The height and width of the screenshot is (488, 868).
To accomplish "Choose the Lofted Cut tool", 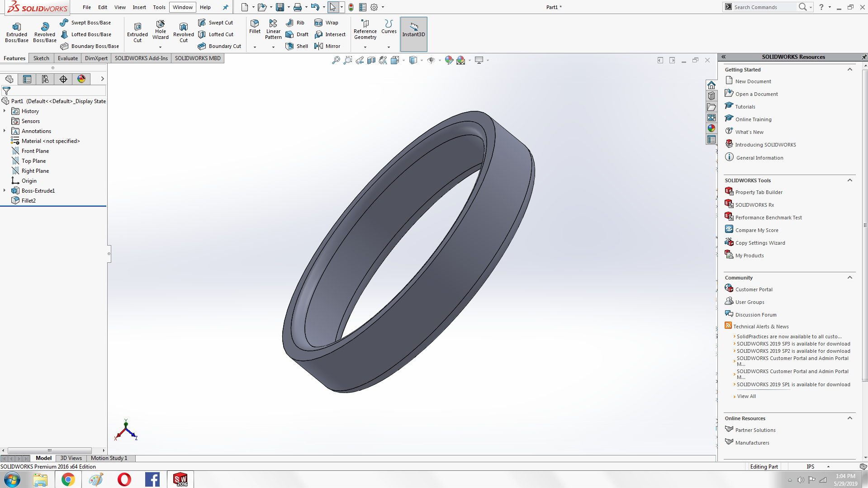I will (x=216, y=34).
